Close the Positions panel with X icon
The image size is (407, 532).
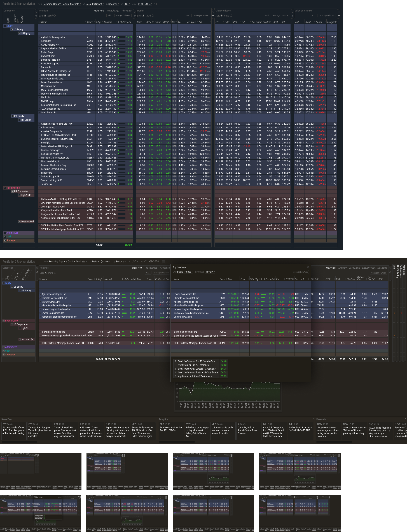coord(134,12)
